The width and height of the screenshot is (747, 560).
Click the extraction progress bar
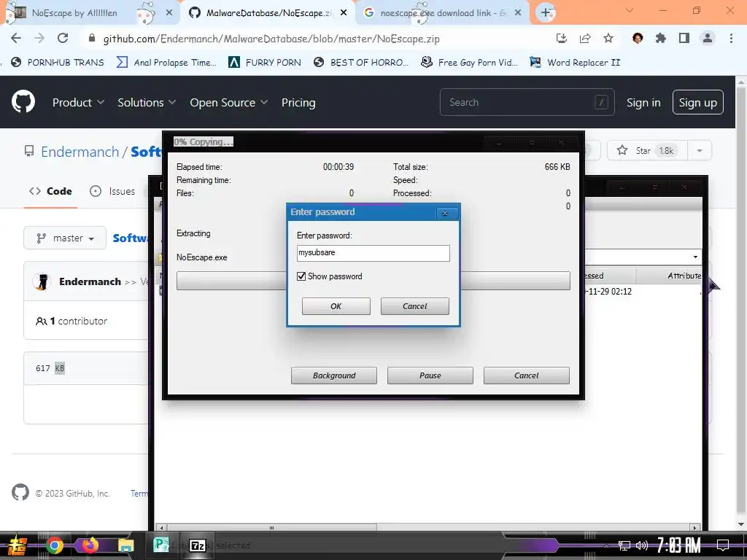pyautogui.click(x=373, y=281)
